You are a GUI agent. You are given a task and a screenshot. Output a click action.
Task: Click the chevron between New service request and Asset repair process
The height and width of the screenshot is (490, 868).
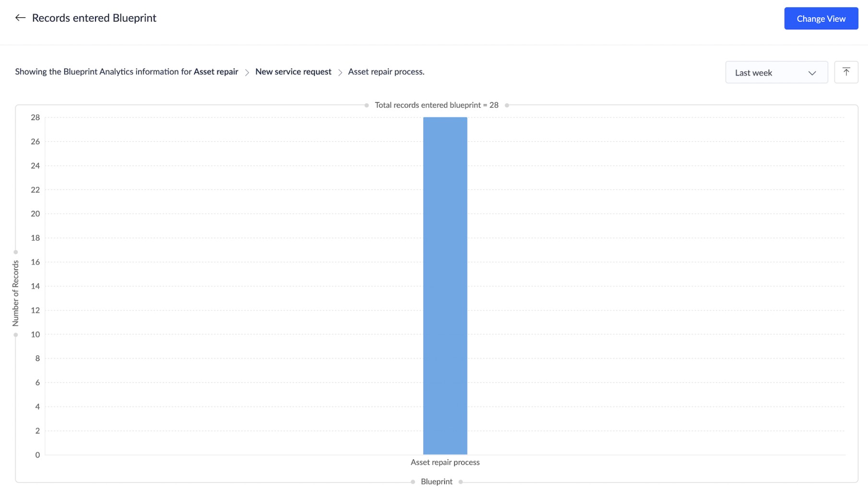coord(340,72)
